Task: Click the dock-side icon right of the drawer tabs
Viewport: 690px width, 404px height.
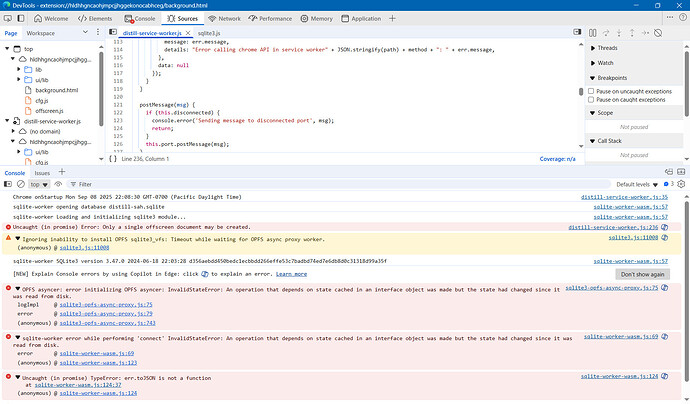Action: 669,172
